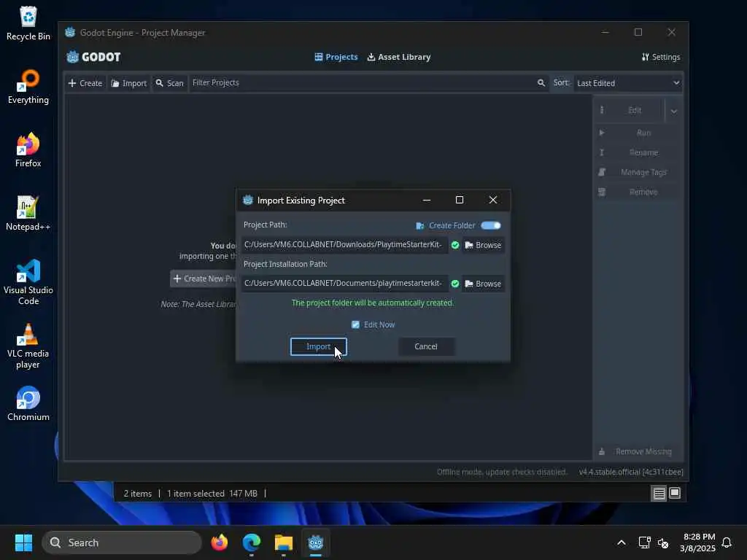Show hidden system tray icons
747x560 pixels.
pyautogui.click(x=622, y=542)
